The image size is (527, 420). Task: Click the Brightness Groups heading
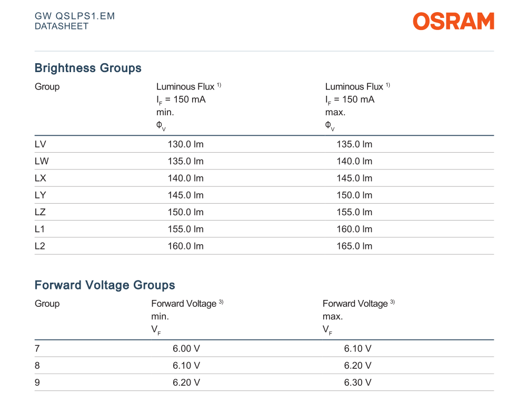point(88,68)
